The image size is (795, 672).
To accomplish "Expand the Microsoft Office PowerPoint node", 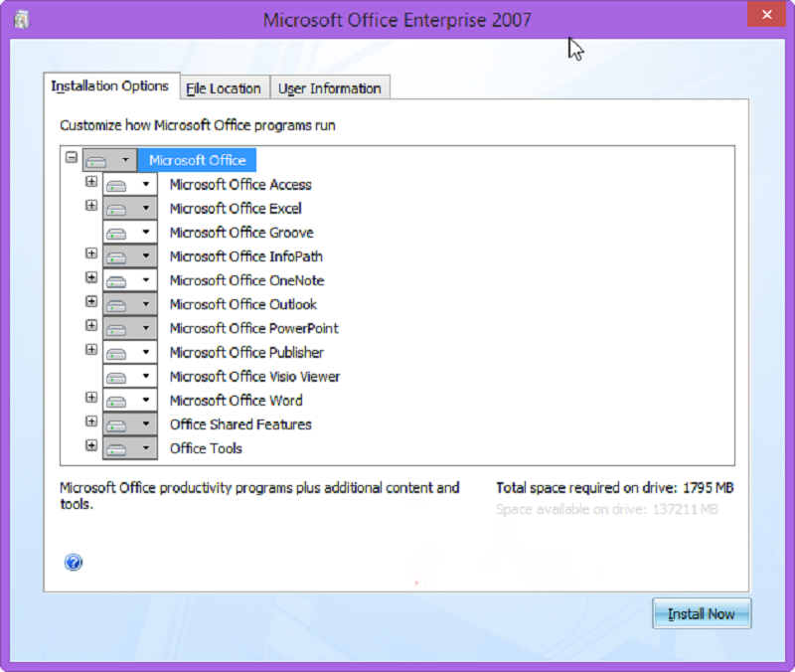I will pyautogui.click(x=91, y=325).
